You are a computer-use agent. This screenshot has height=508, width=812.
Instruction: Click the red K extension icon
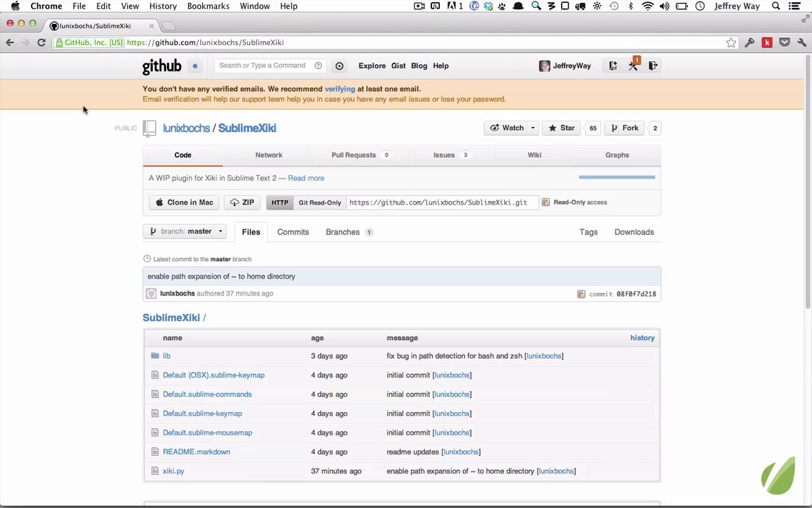(767, 42)
